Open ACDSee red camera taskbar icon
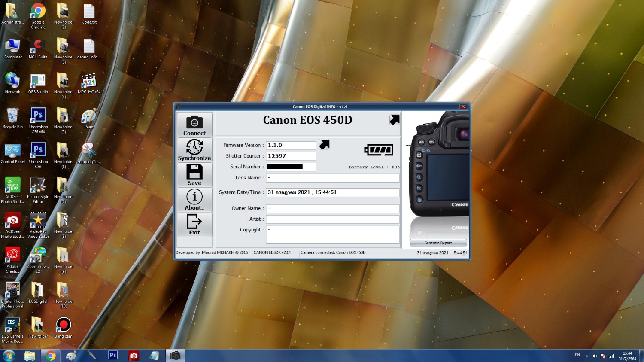The image size is (644, 362). point(134,356)
